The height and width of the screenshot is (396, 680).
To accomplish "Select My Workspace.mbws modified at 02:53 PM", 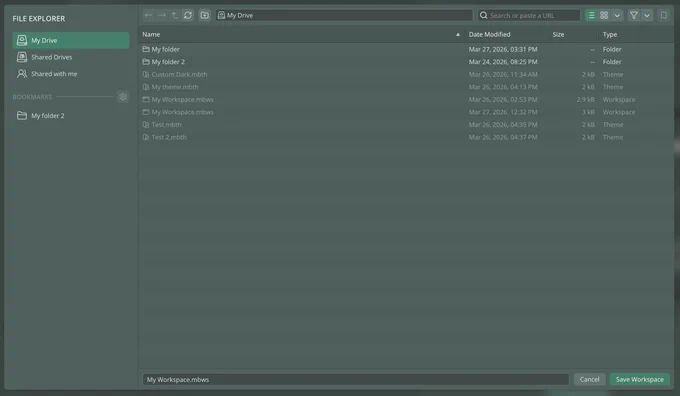I will point(406,100).
